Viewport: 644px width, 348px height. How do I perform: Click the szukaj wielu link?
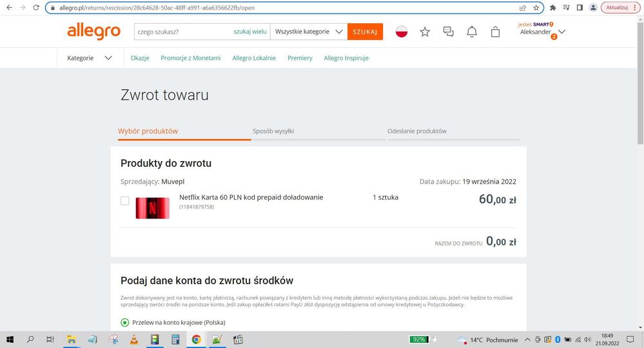tap(250, 32)
